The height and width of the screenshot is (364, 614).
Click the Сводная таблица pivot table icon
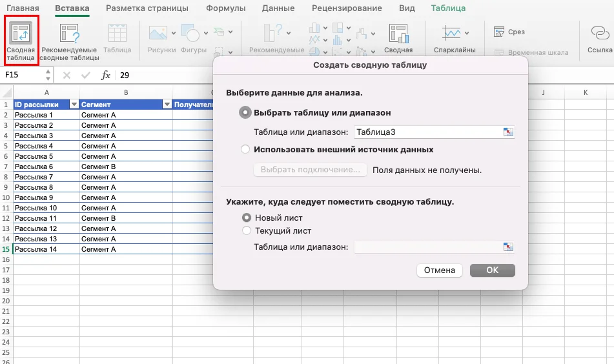pos(21,35)
